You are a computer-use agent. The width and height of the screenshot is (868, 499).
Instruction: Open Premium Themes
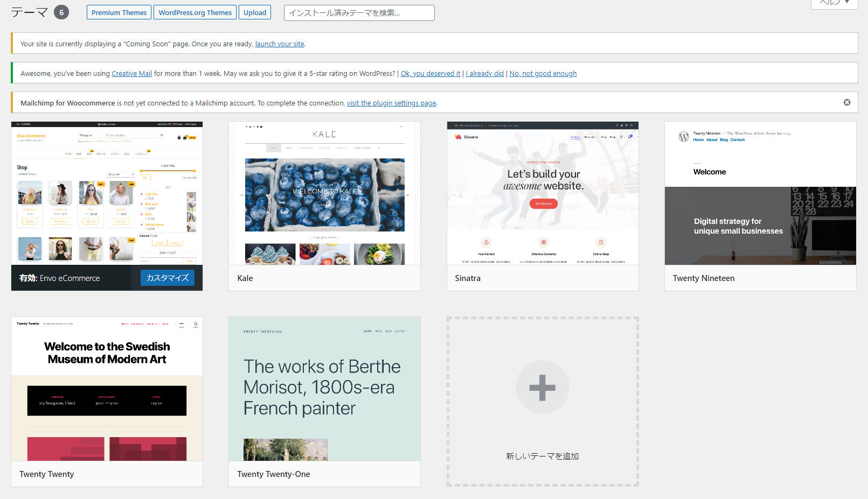[x=119, y=12]
